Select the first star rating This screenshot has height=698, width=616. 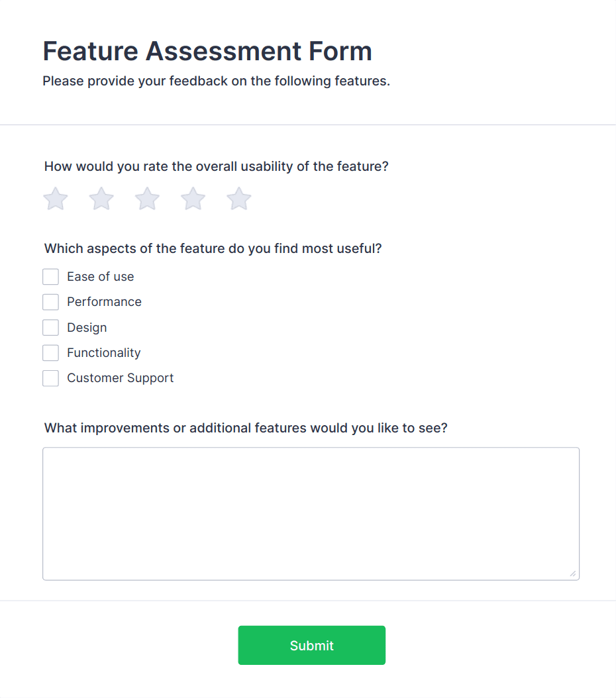pyautogui.click(x=55, y=198)
